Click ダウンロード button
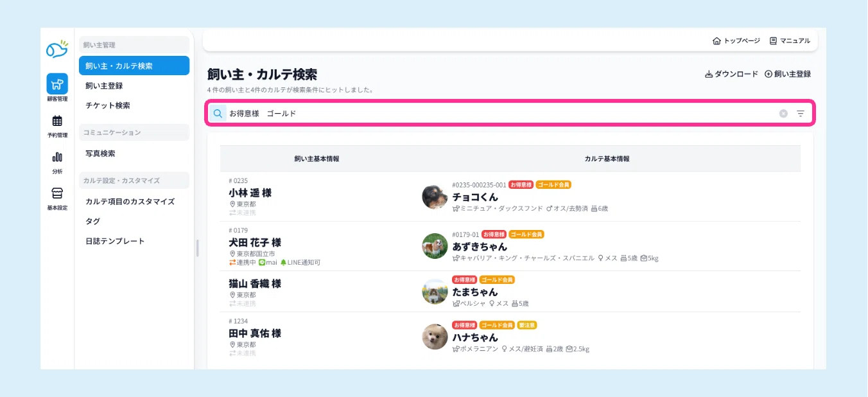 pos(731,74)
